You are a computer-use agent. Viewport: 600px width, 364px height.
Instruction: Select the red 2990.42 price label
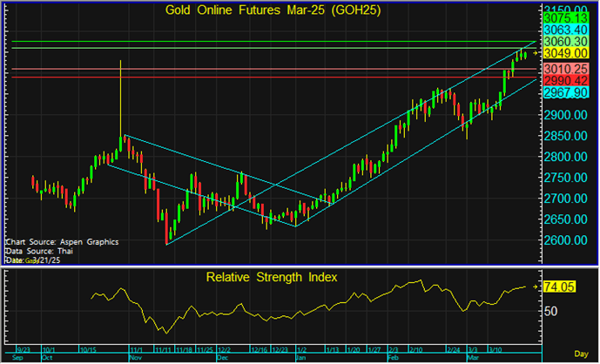coord(566,80)
